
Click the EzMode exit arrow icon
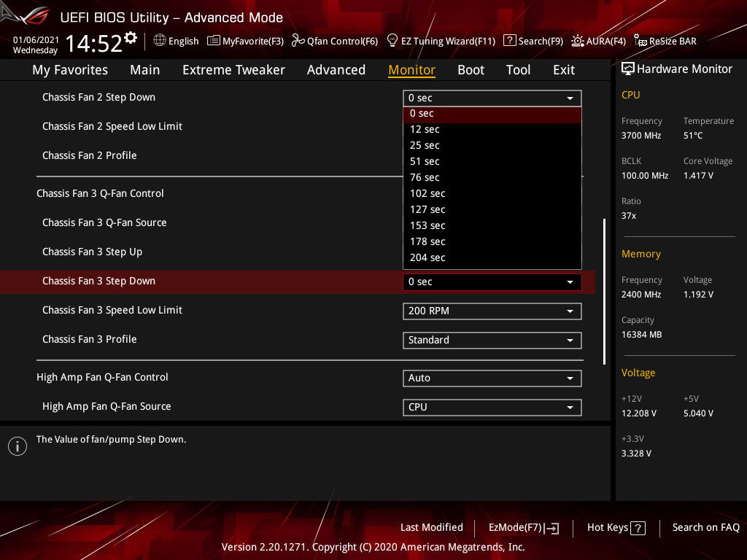[x=551, y=528]
